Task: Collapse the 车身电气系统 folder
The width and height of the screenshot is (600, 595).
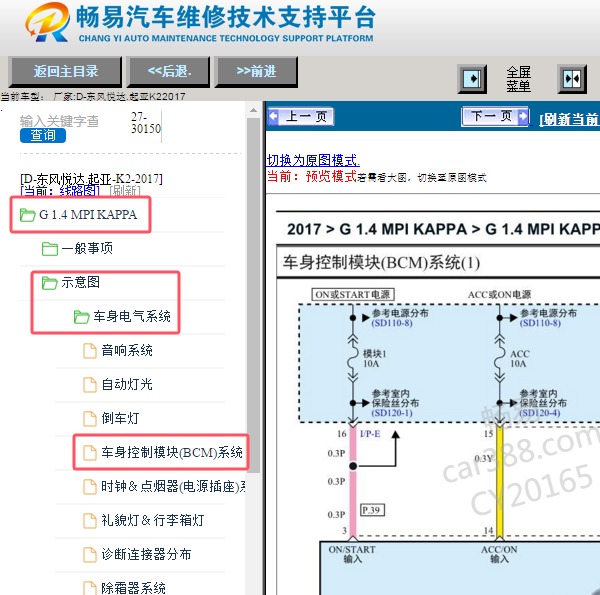Action: tap(132, 316)
